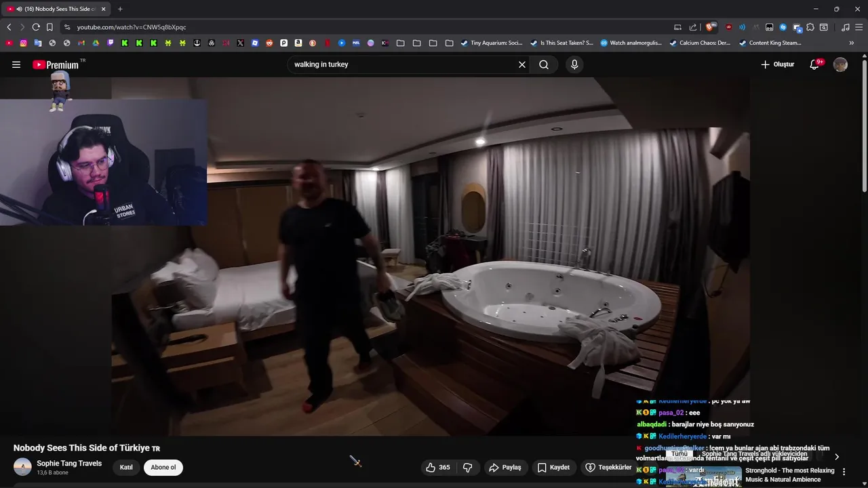Show more bookmarks with double chevron
This screenshot has height=488, width=868.
tap(852, 43)
